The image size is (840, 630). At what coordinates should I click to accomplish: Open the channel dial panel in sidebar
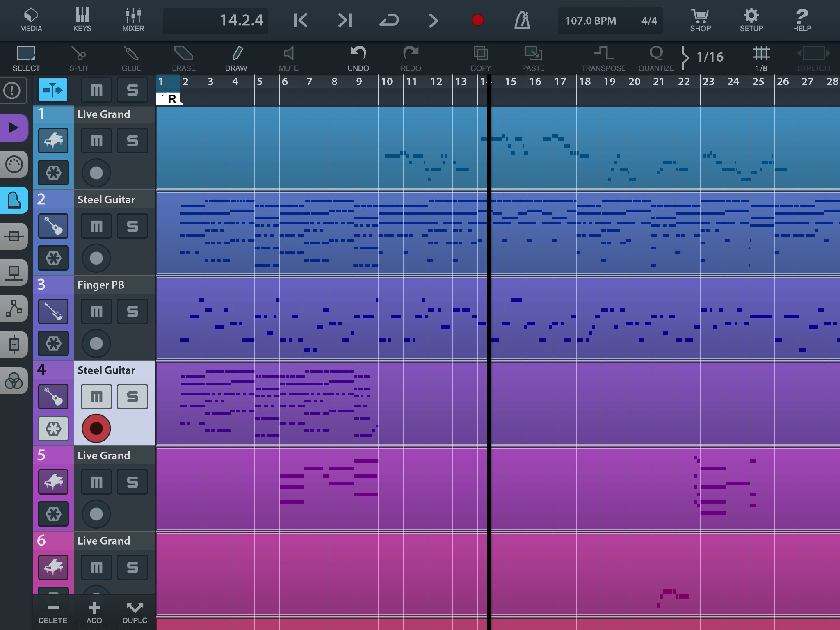[14, 164]
